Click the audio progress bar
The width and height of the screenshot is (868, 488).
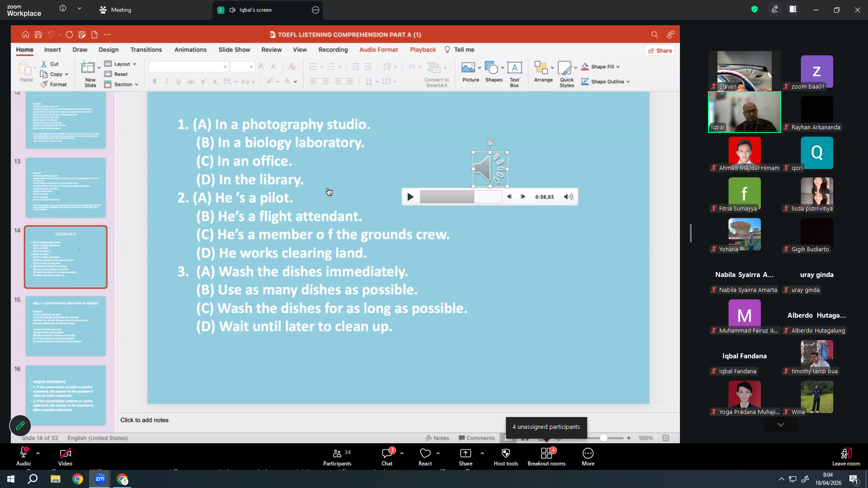461,197
